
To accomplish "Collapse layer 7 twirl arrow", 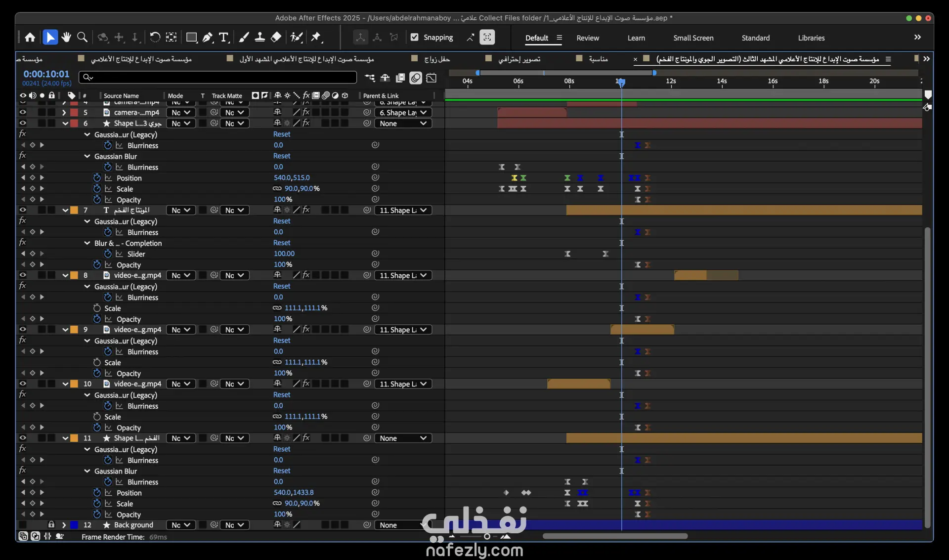I will click(65, 210).
